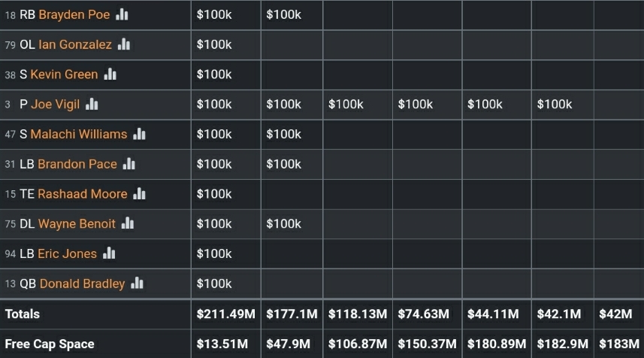This screenshot has width=644, height=358.
Task: Open Brayden Poe player page
Action: pos(74,14)
